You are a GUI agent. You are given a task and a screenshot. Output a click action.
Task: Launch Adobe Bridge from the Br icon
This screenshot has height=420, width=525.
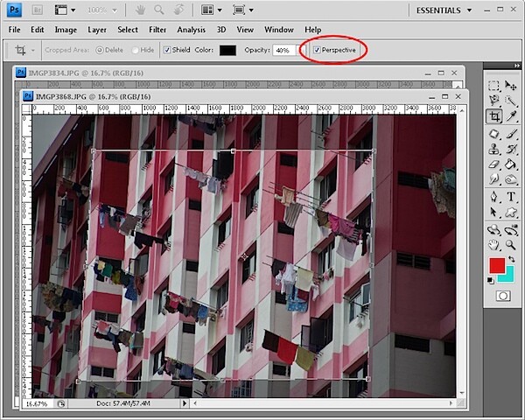[37, 10]
